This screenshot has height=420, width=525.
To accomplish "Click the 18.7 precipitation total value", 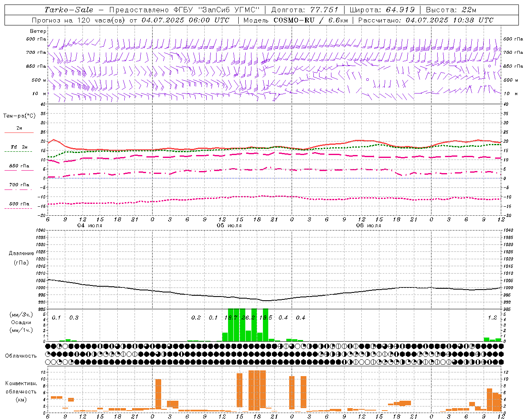I will tap(231, 317).
